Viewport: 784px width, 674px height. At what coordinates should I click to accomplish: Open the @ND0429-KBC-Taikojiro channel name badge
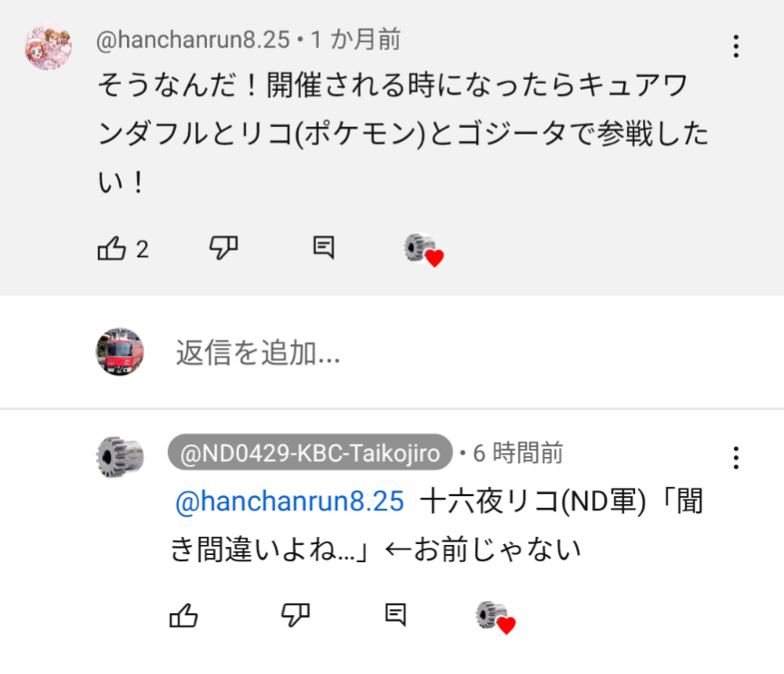click(310, 452)
